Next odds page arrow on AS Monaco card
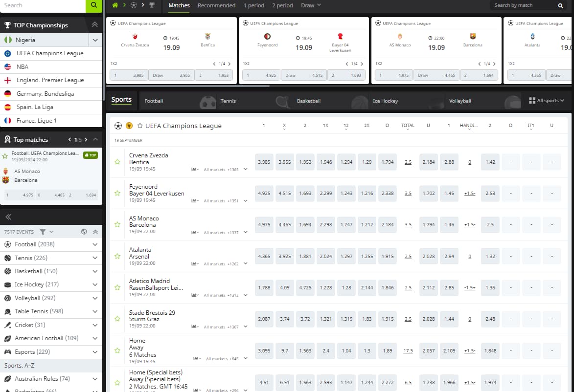The image size is (574, 392). pyautogui.click(x=494, y=64)
